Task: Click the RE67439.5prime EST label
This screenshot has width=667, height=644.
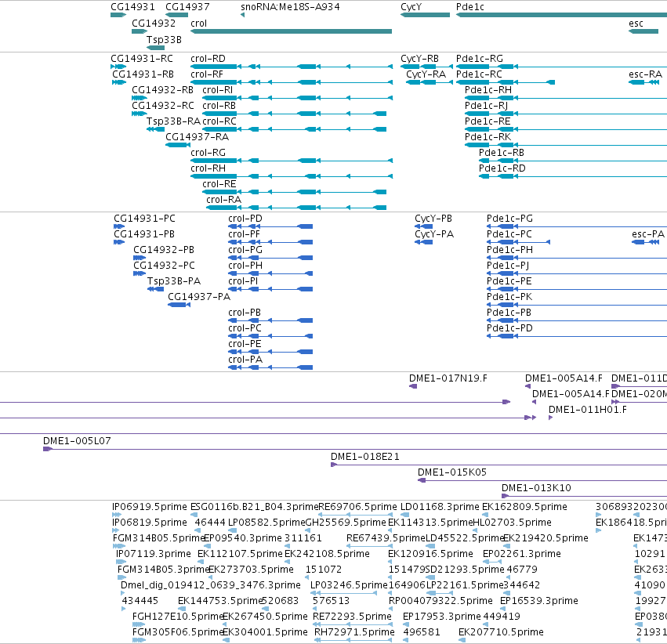Action: pyautogui.click(x=386, y=538)
